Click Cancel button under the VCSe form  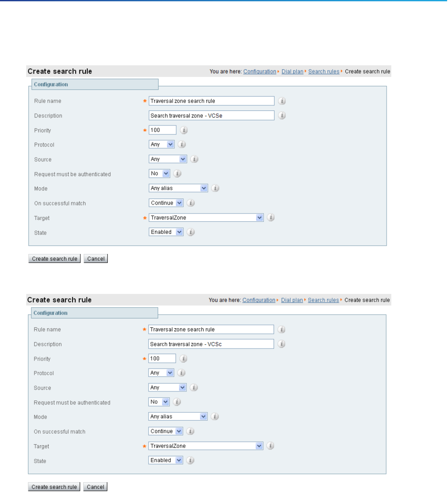click(96, 259)
